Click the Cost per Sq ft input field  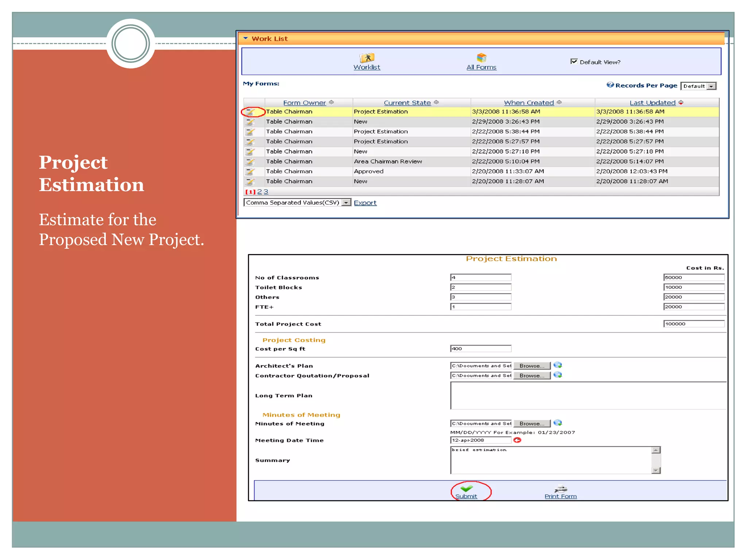click(480, 349)
